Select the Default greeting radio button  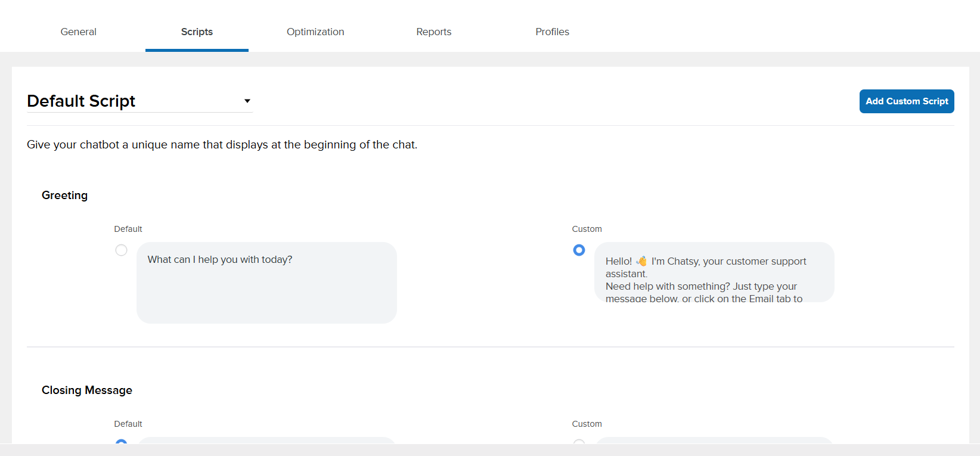pos(121,250)
